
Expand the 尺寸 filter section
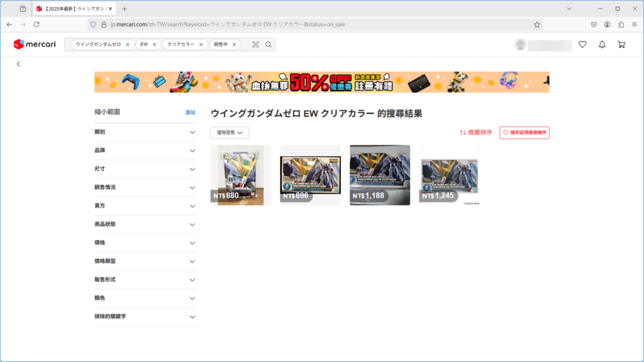(145, 169)
